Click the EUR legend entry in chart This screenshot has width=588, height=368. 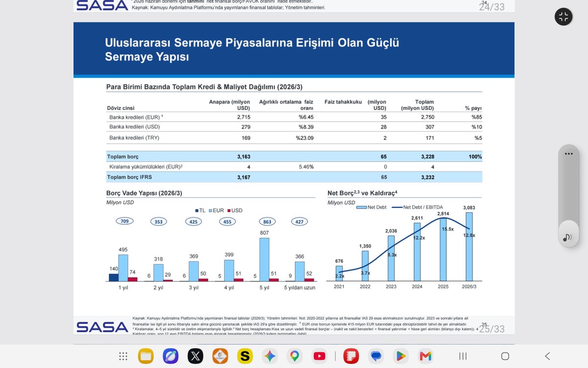216,210
